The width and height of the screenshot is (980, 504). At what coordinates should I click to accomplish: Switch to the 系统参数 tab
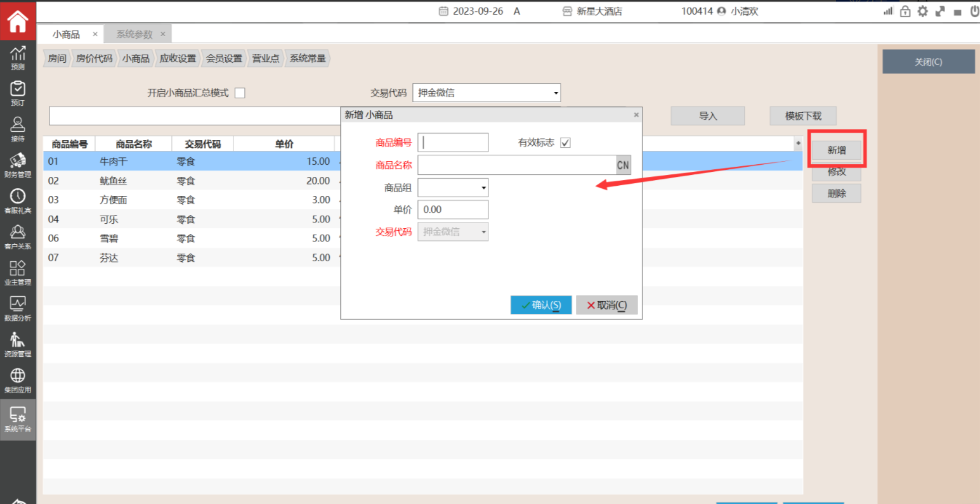pos(134,34)
